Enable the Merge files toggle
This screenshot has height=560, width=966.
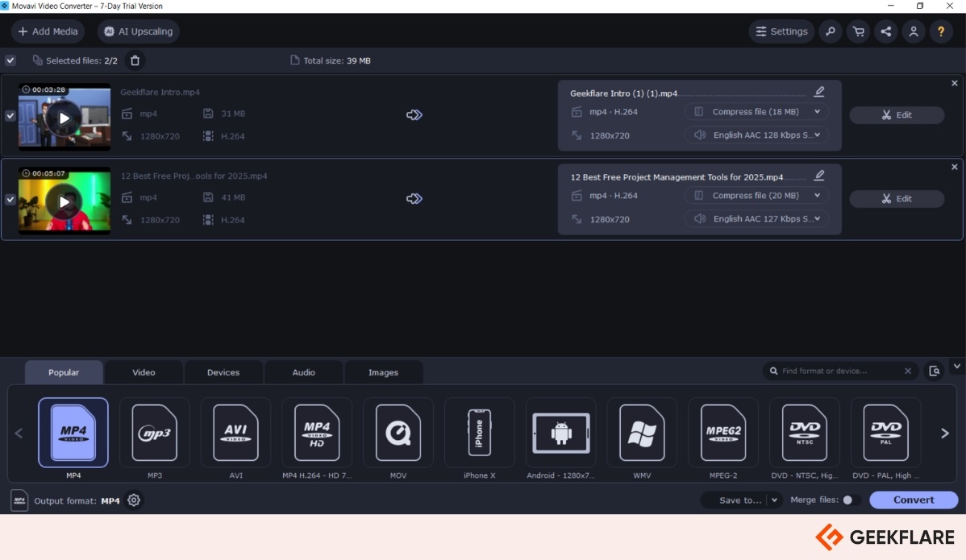[851, 500]
